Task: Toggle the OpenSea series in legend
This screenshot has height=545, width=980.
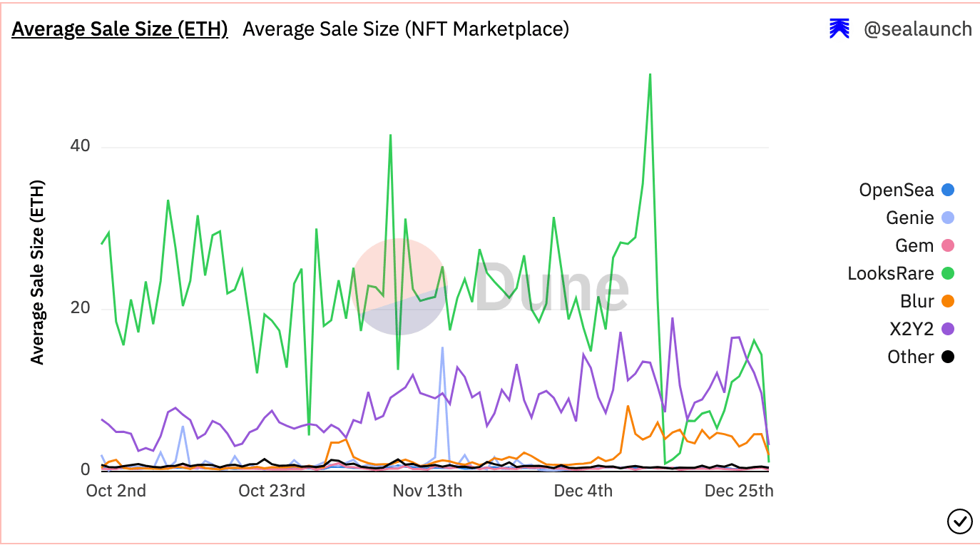Action: click(x=907, y=190)
